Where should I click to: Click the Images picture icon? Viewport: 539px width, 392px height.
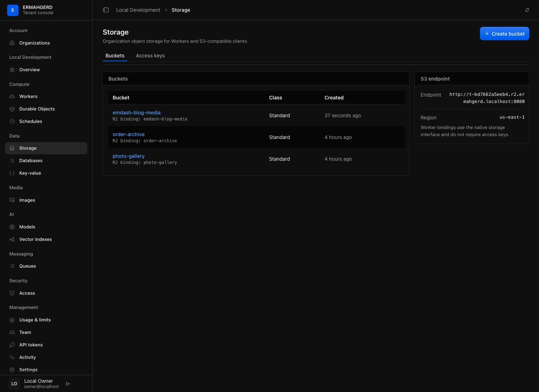12,200
